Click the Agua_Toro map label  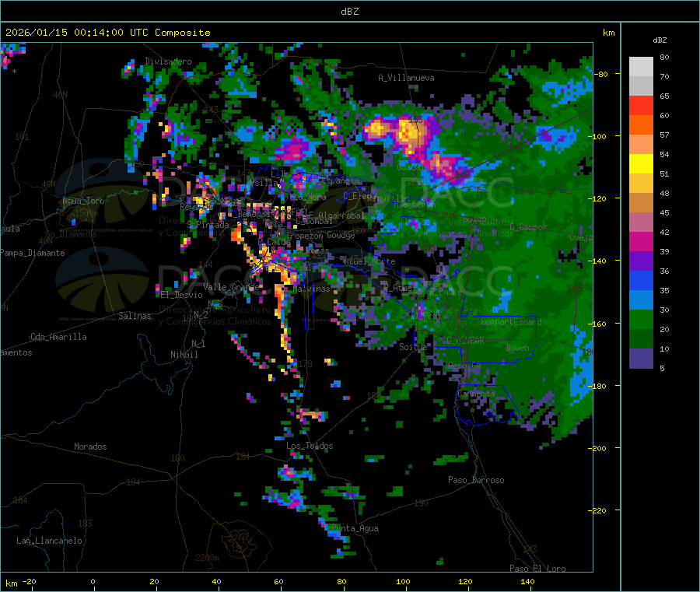[x=83, y=201]
